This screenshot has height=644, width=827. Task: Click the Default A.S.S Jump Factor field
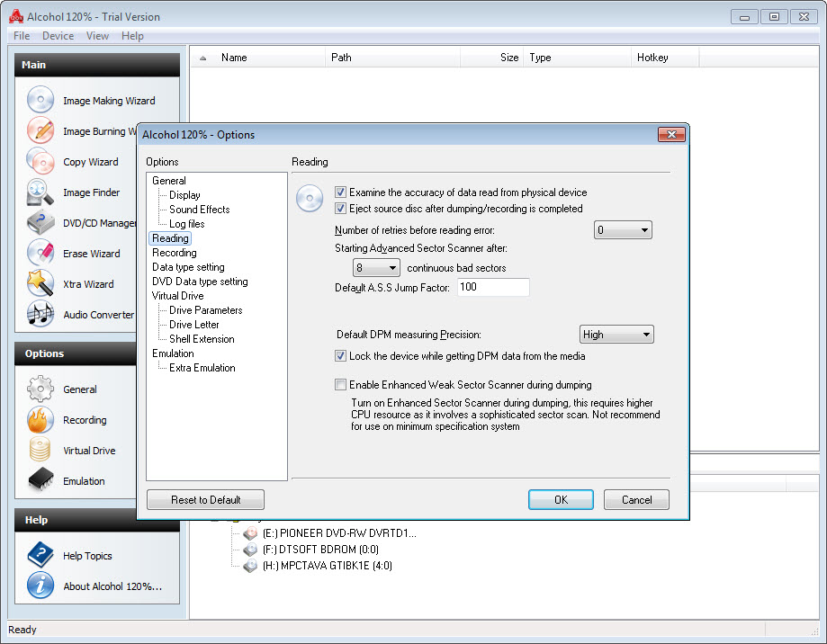(x=493, y=287)
